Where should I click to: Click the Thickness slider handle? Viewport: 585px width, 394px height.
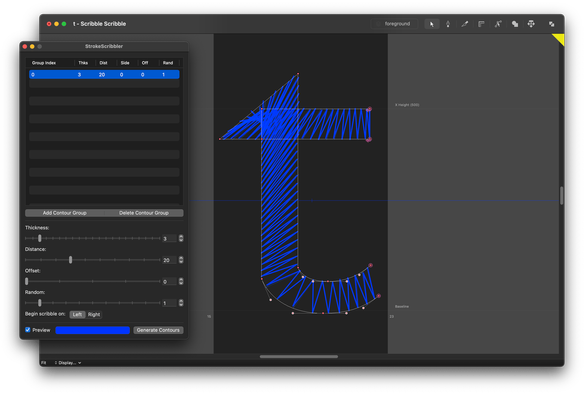(x=40, y=238)
